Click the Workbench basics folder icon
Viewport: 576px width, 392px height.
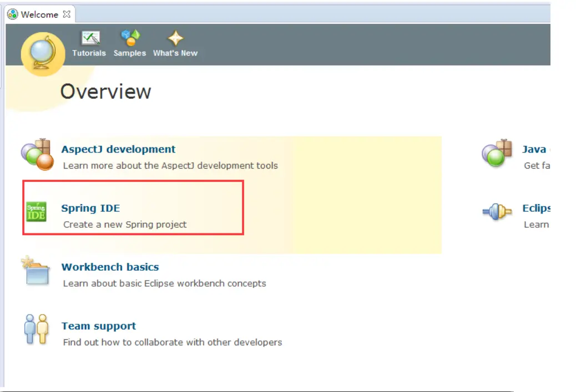pos(36,271)
